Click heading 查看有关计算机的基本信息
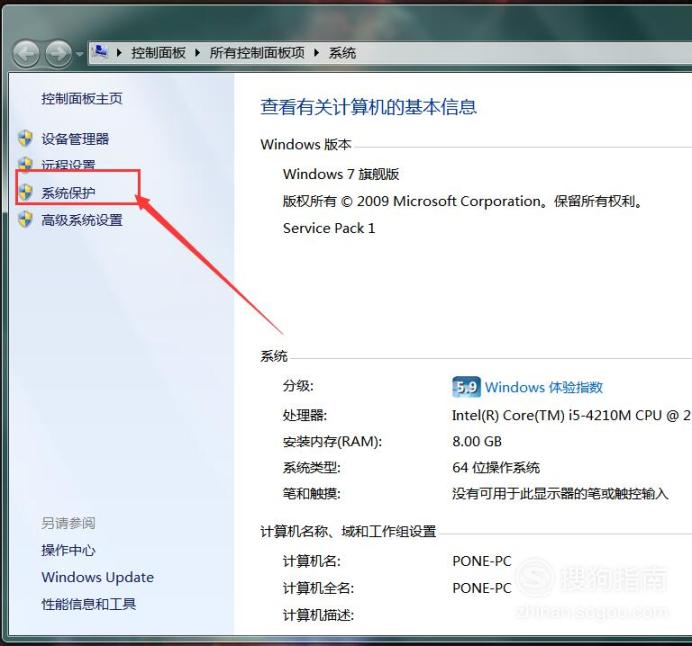 coord(369,107)
